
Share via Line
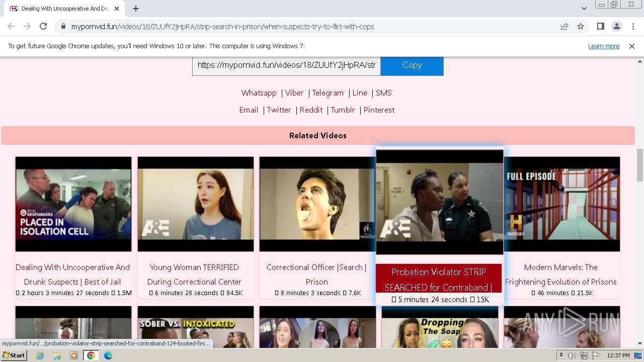(360, 93)
